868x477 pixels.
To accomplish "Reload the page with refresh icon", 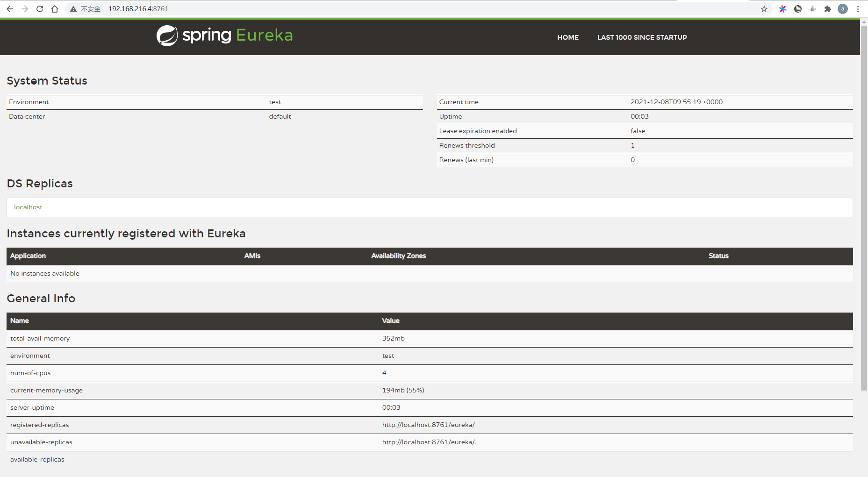I will pyautogui.click(x=40, y=9).
